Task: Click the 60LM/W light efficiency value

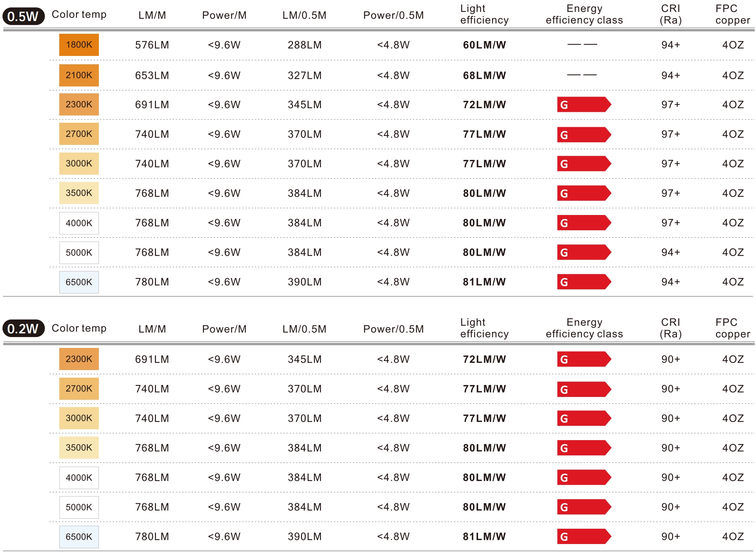Action: point(484,45)
